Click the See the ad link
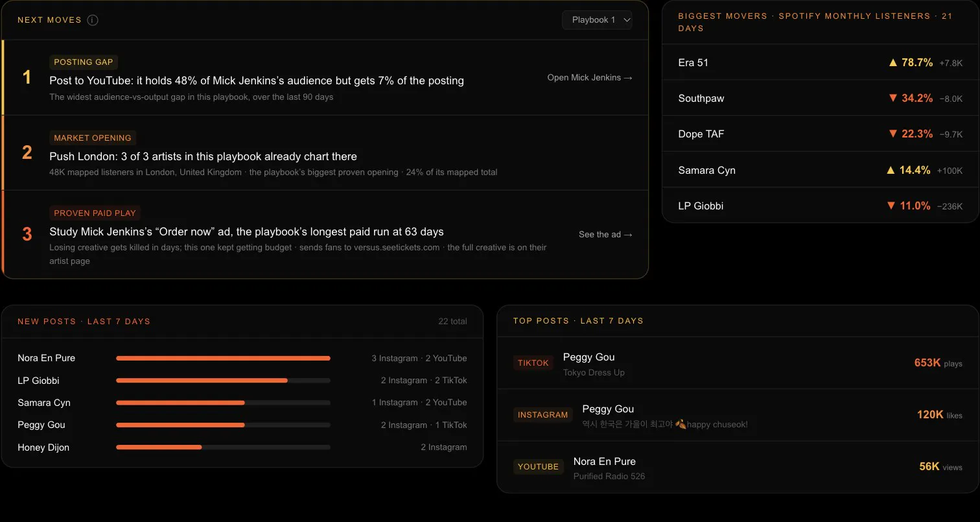This screenshot has width=980, height=522. coord(605,235)
